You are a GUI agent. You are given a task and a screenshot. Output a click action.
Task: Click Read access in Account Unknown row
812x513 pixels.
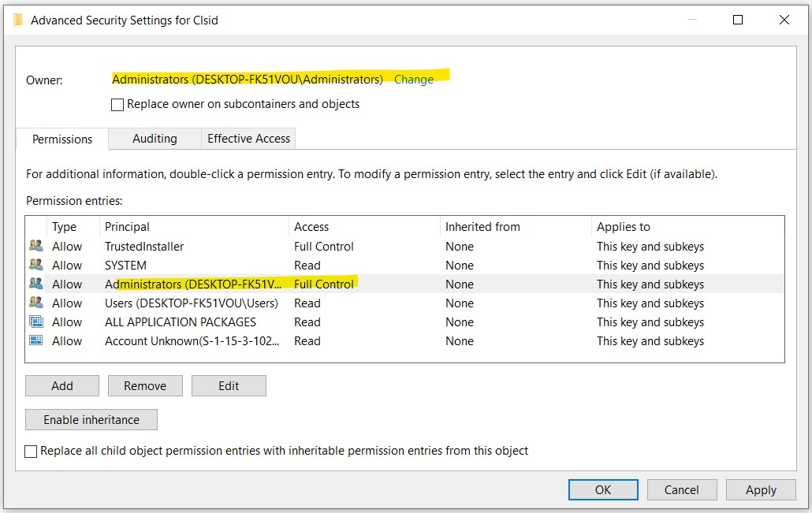click(x=307, y=341)
